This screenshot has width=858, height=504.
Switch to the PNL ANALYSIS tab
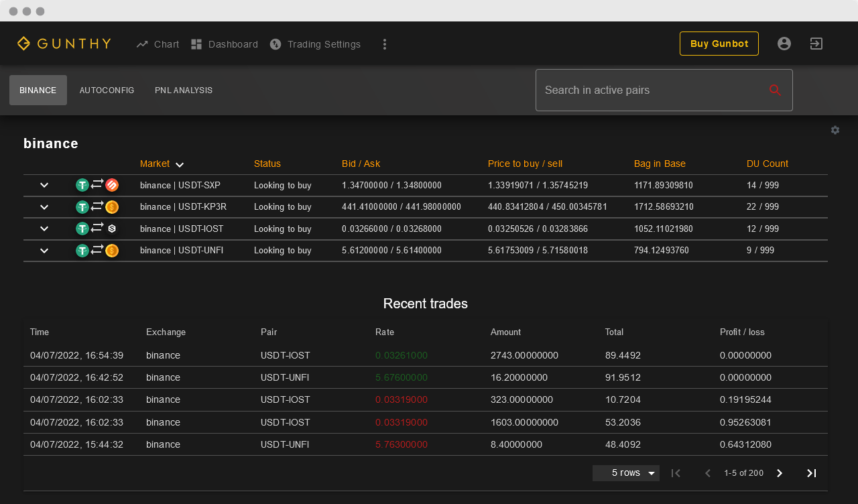click(184, 90)
